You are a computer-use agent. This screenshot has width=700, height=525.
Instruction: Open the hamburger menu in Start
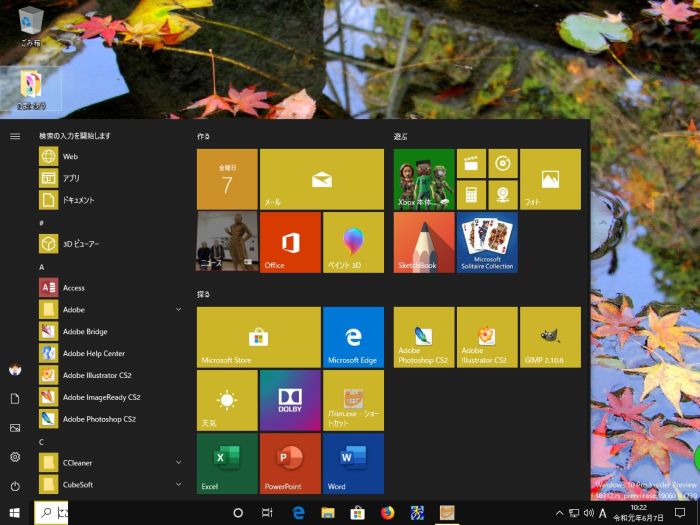click(15, 136)
